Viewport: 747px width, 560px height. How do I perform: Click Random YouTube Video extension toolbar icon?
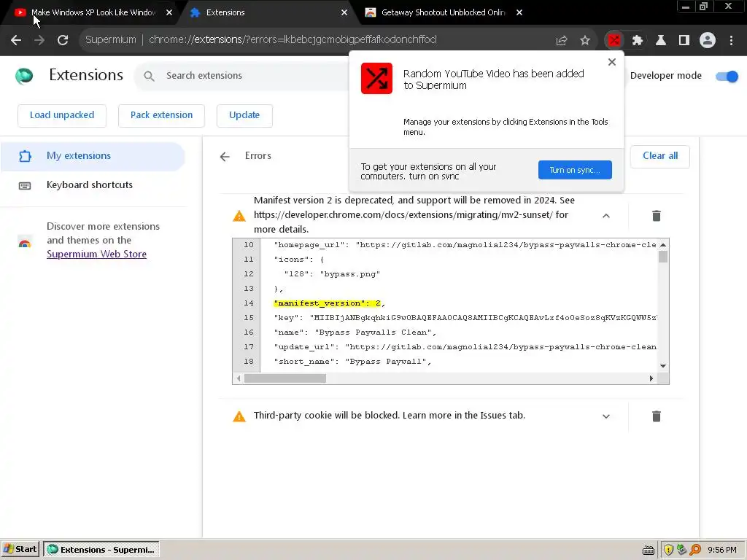tap(614, 40)
